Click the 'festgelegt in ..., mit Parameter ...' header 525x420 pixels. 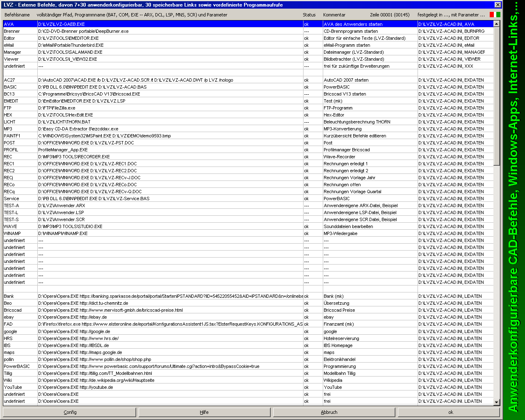coord(451,15)
